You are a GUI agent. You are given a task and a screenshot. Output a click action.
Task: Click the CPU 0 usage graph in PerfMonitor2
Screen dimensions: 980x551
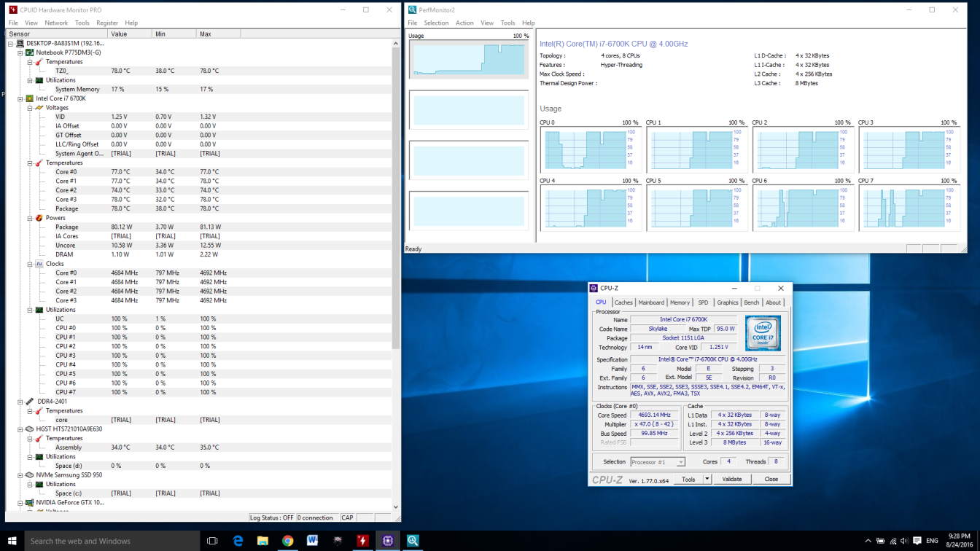591,150
